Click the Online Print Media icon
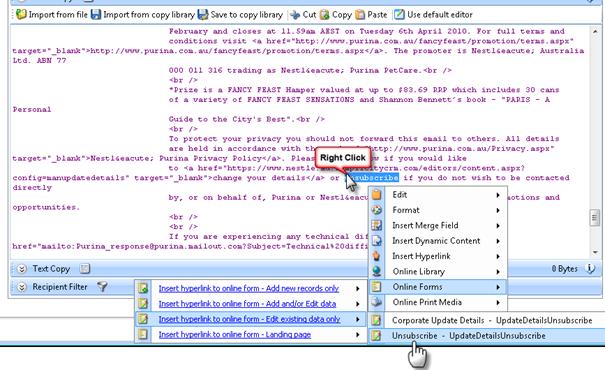The height and width of the screenshot is (370, 605). click(377, 302)
